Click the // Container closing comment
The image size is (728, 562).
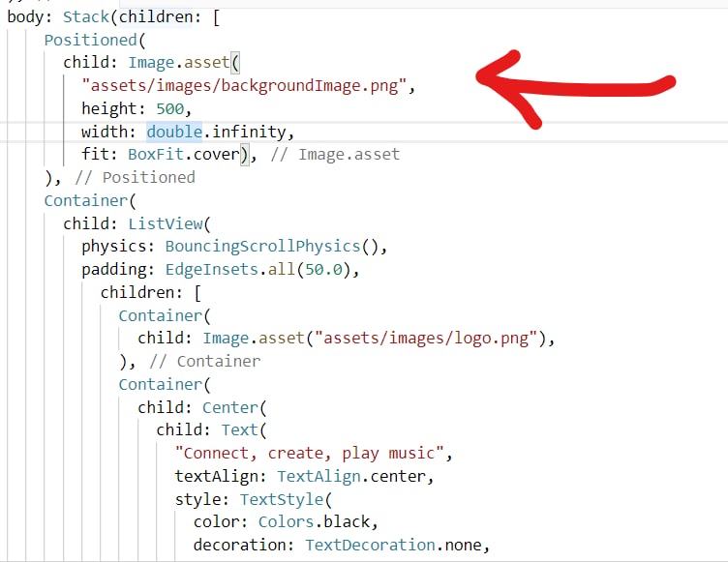click(x=205, y=362)
